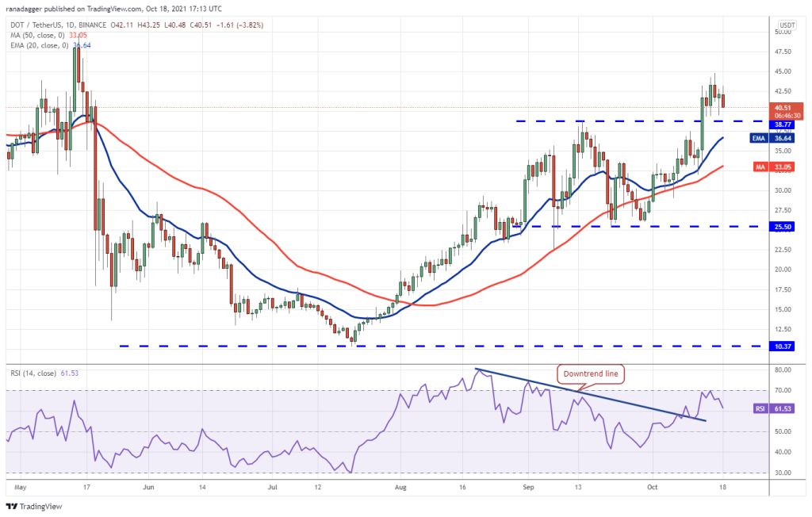Screen dimensions: 812x517
Task: Click the 'Aug' date axis label
Action: 400,487
